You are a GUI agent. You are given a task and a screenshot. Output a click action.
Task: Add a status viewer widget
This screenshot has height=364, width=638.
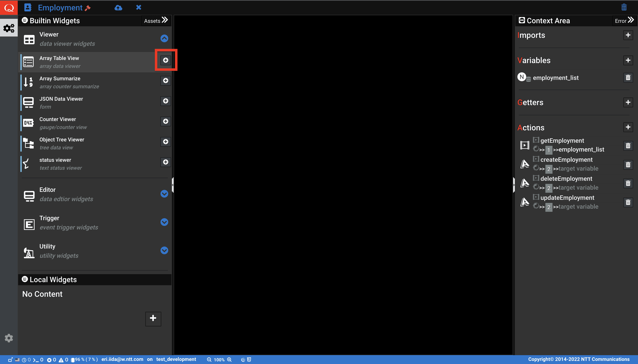[x=165, y=162]
